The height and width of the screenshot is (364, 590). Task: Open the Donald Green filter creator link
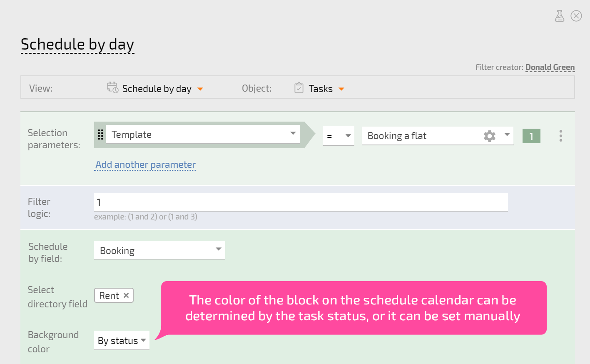(x=550, y=67)
